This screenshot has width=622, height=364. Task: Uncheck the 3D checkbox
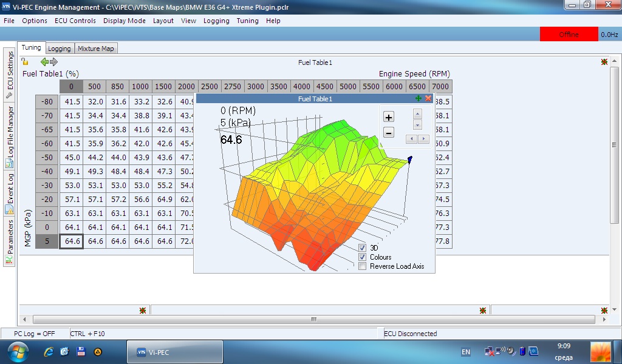tap(362, 248)
